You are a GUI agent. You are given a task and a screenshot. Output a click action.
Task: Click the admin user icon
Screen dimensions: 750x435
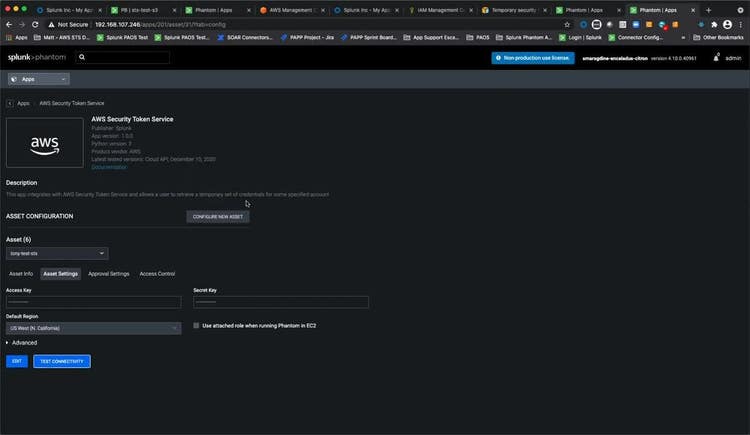coord(716,56)
